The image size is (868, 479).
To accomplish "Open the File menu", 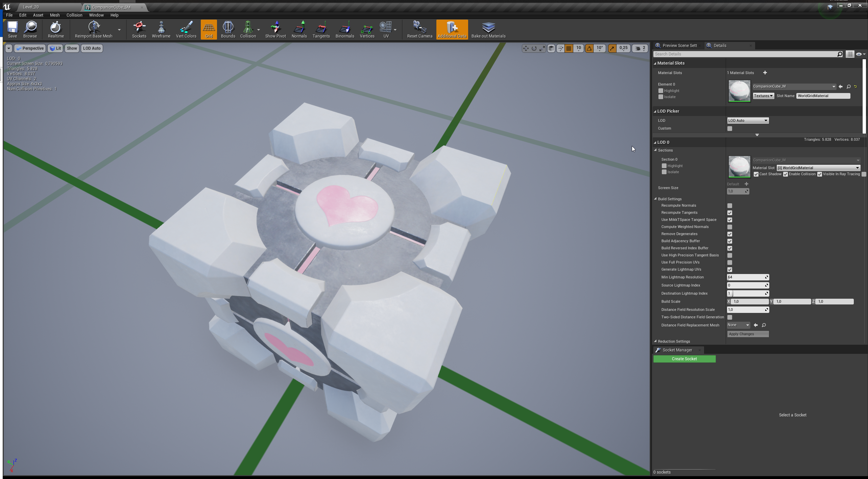I will pos(9,15).
